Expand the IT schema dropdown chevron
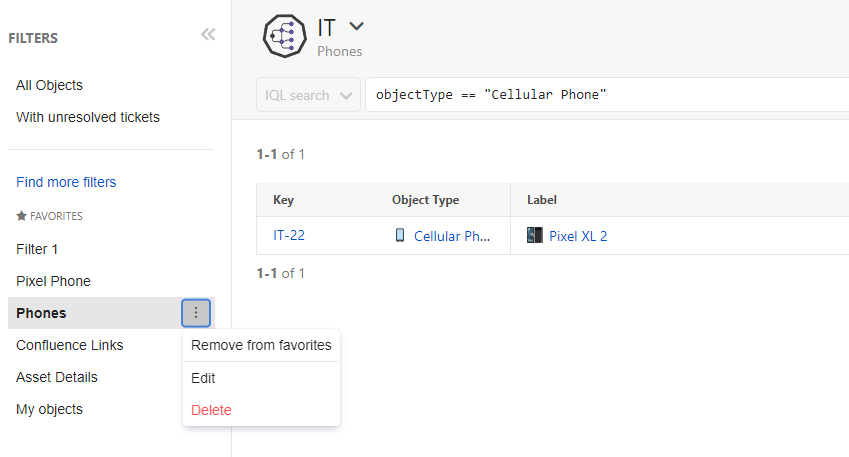This screenshot has height=457, width=849. tap(357, 26)
